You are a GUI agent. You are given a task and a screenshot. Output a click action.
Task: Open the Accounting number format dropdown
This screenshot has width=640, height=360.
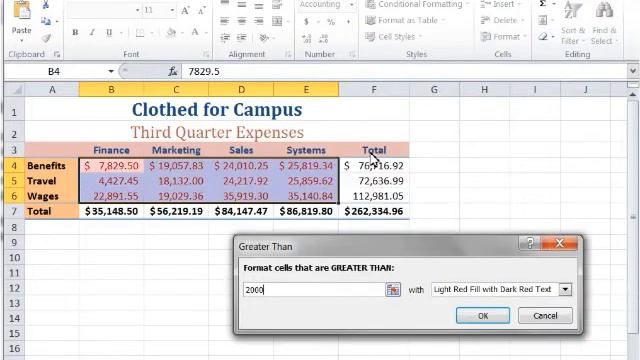coord(351,5)
